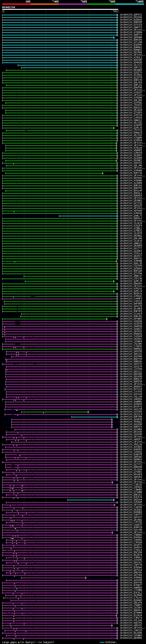Click the UniRef100_B3GPH0 label
The image size is (146, 644).
[131, 45]
